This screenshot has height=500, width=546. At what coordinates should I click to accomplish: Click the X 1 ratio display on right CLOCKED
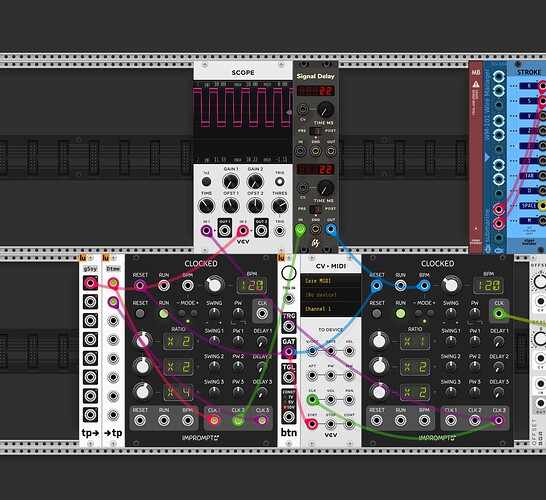pos(415,342)
